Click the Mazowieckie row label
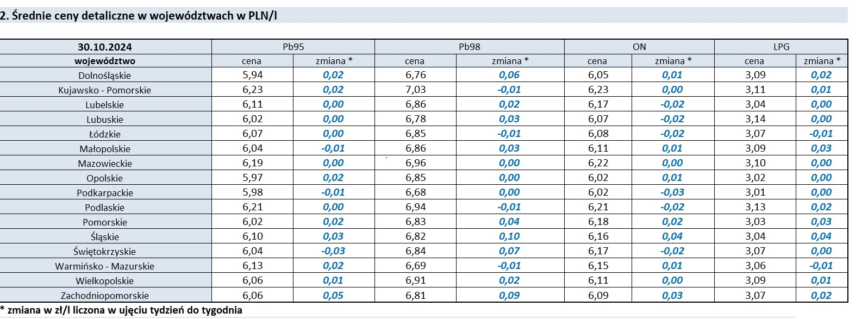 click(x=105, y=164)
